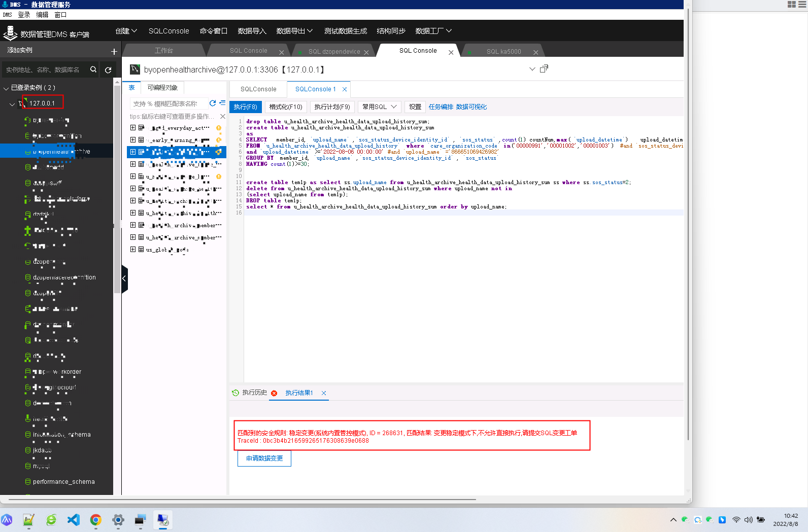Click the hamburger menu icon in the right window
Screen dimensions: 808x532
[802, 4]
